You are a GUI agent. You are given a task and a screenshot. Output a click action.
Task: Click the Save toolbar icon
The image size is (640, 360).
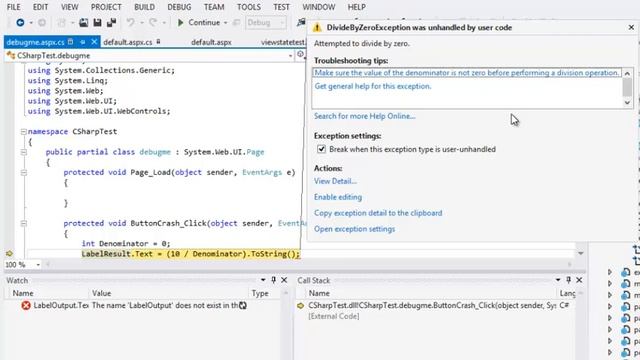tap(97, 23)
